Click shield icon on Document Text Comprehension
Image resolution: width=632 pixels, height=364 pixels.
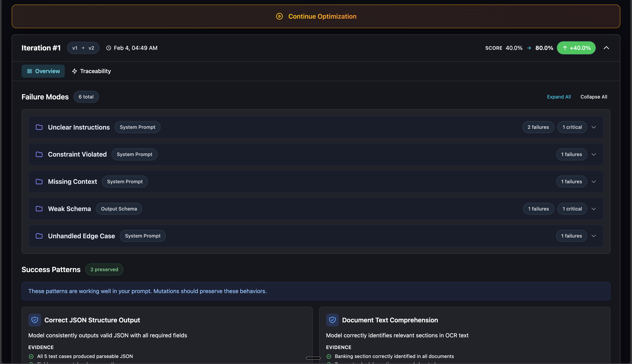pos(332,320)
